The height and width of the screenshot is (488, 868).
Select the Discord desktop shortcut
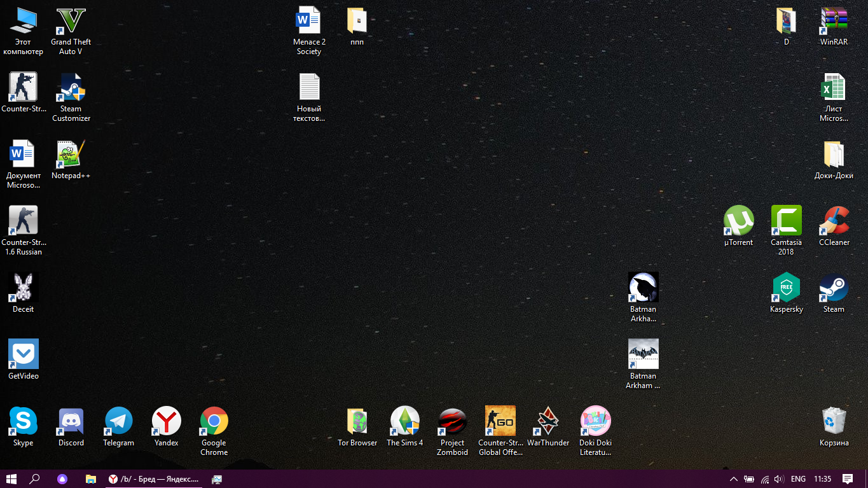click(71, 427)
